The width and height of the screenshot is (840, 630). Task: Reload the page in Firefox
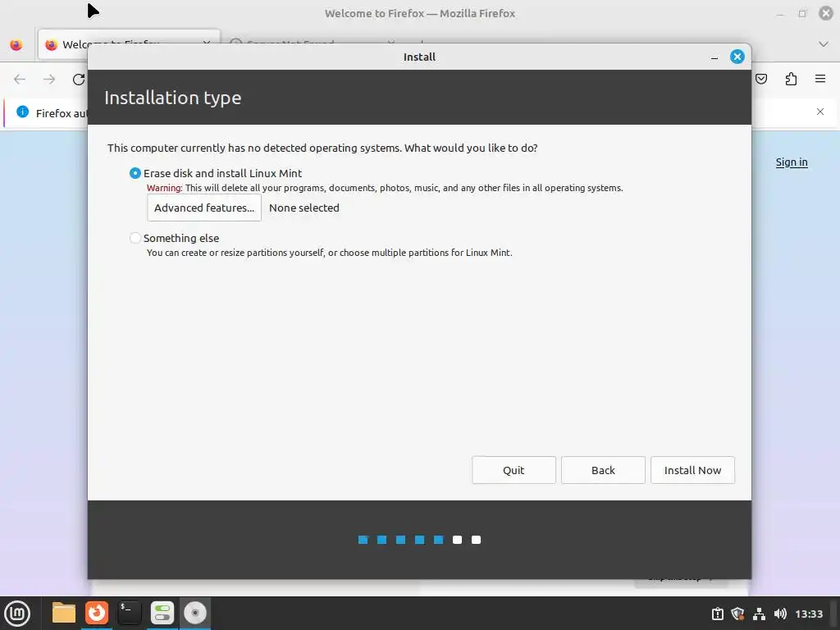(79, 80)
